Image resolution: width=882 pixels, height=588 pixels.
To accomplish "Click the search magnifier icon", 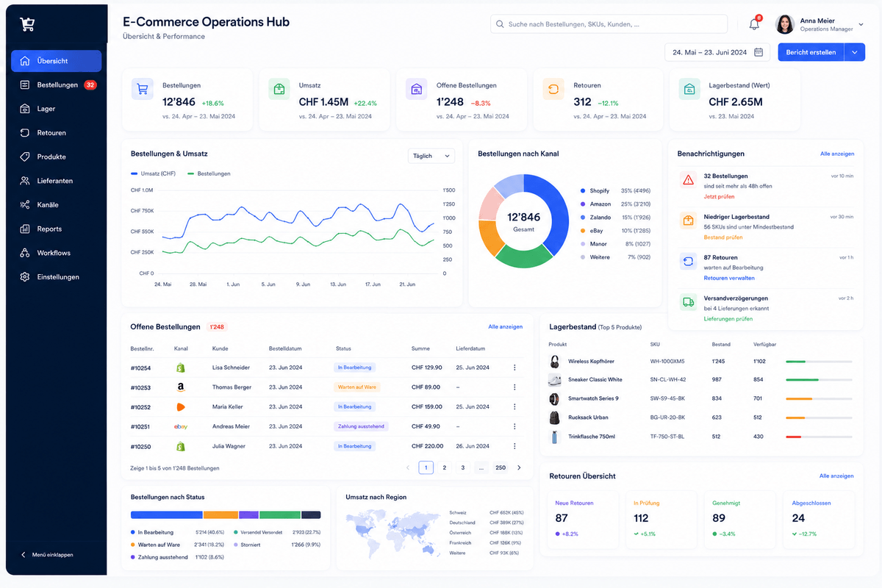I will pyautogui.click(x=500, y=24).
